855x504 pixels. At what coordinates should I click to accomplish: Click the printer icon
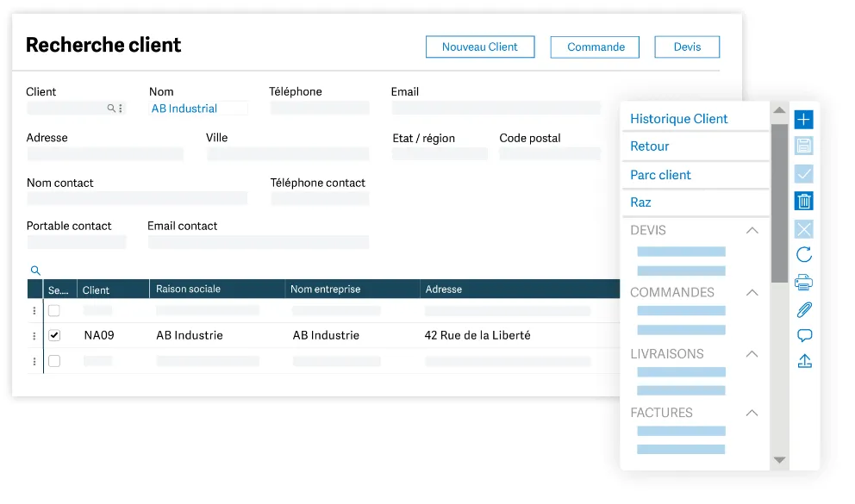point(804,283)
